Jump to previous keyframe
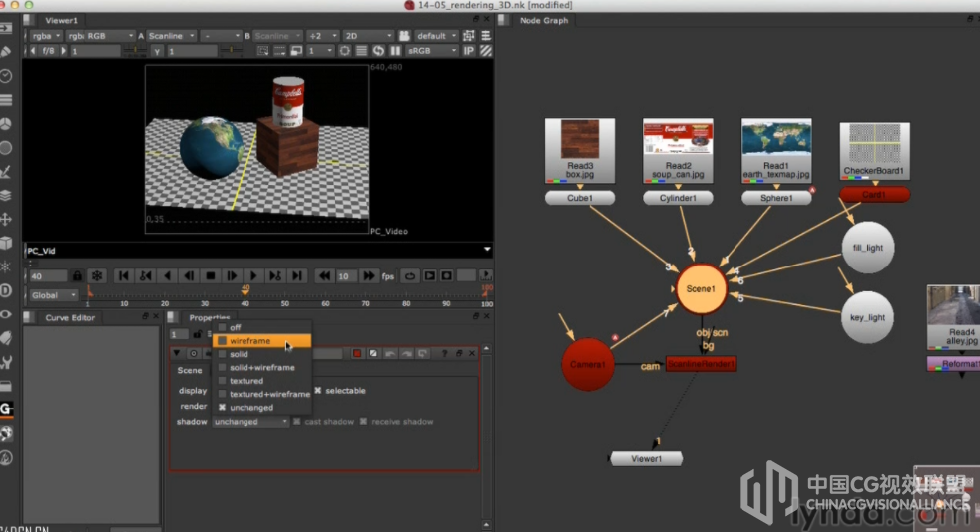This screenshot has height=532, width=980. click(145, 275)
